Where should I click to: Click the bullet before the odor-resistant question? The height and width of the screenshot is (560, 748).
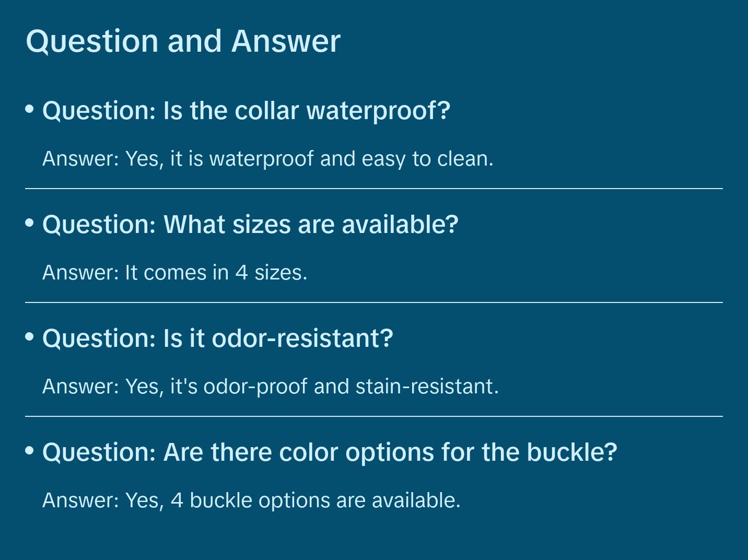[x=30, y=337]
